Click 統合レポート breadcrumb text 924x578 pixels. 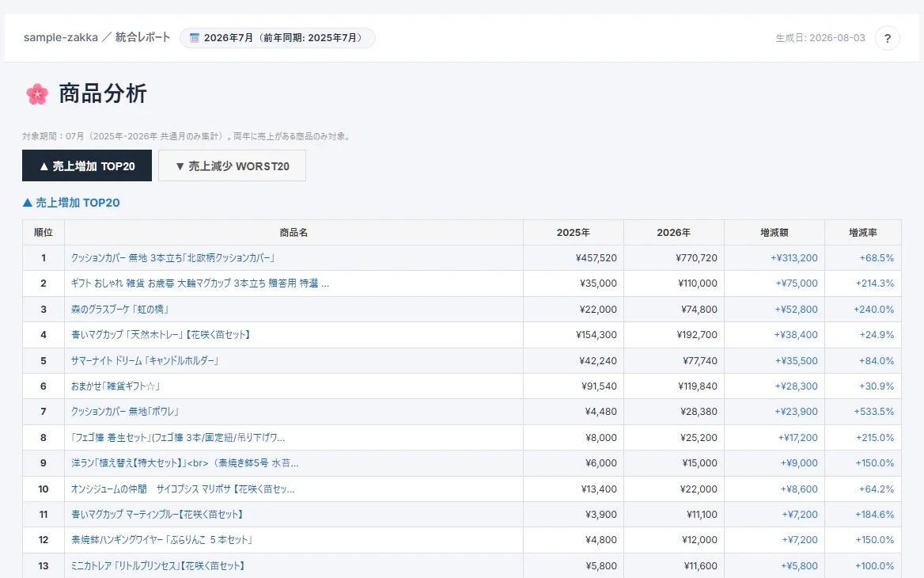click(x=142, y=37)
